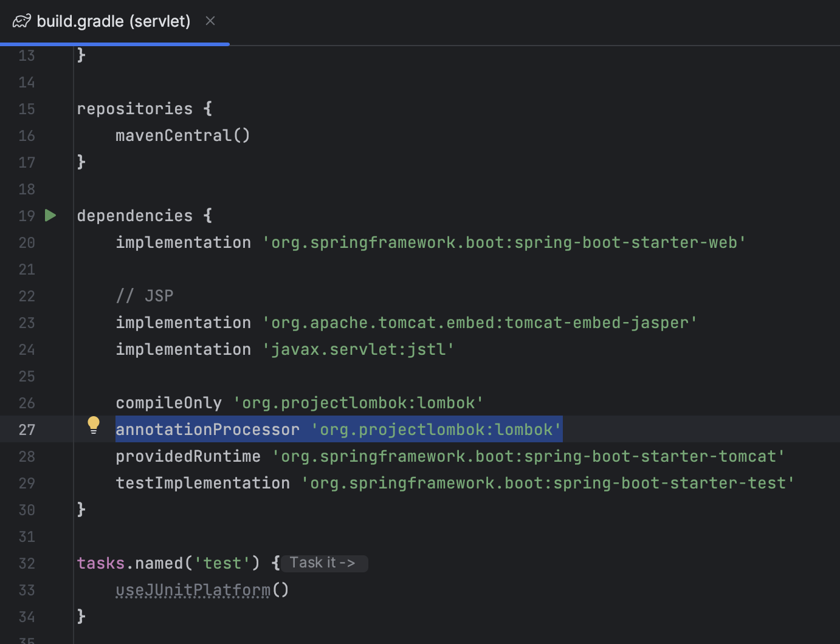
Task: Click the 'implementation' keyword on line 23
Action: tap(184, 323)
